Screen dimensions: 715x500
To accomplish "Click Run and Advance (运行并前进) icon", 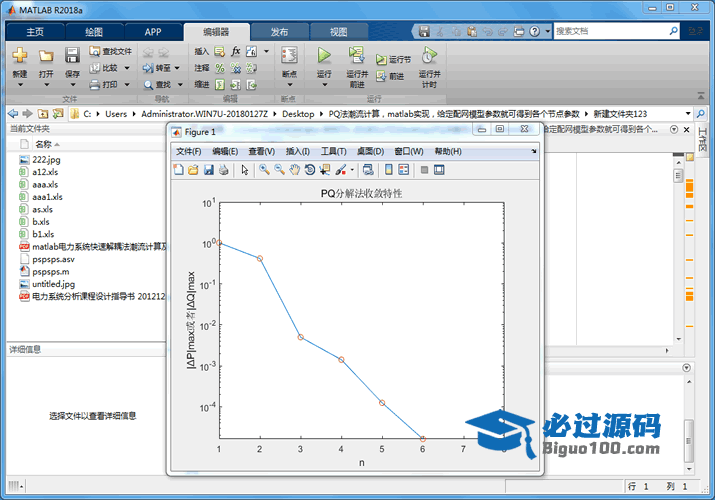I will [x=357, y=56].
